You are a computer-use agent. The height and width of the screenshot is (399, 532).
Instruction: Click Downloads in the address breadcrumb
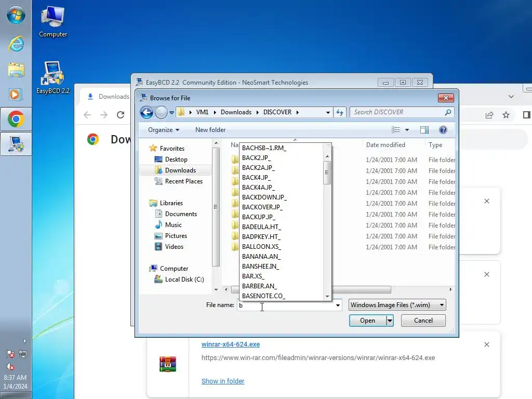[236, 112]
